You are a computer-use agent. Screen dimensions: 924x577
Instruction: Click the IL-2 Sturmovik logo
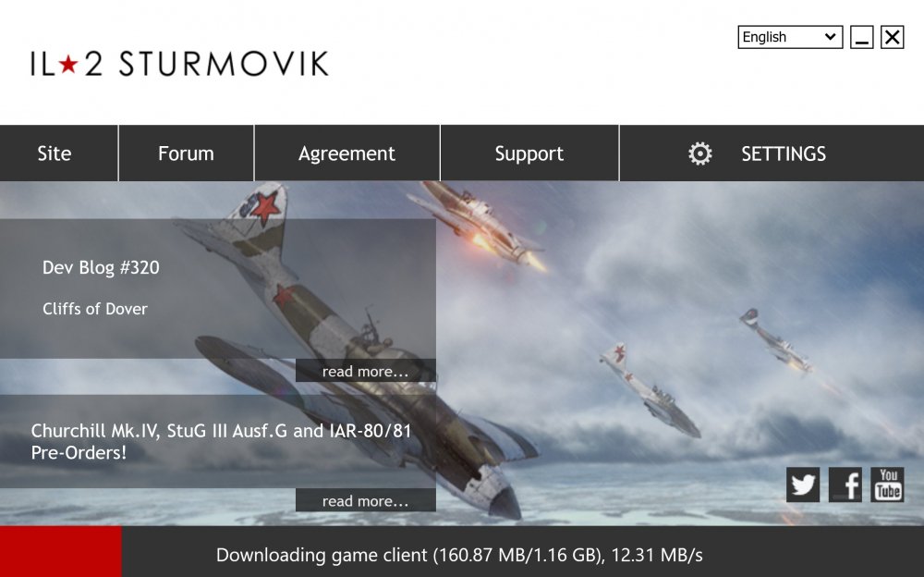pyautogui.click(x=180, y=64)
